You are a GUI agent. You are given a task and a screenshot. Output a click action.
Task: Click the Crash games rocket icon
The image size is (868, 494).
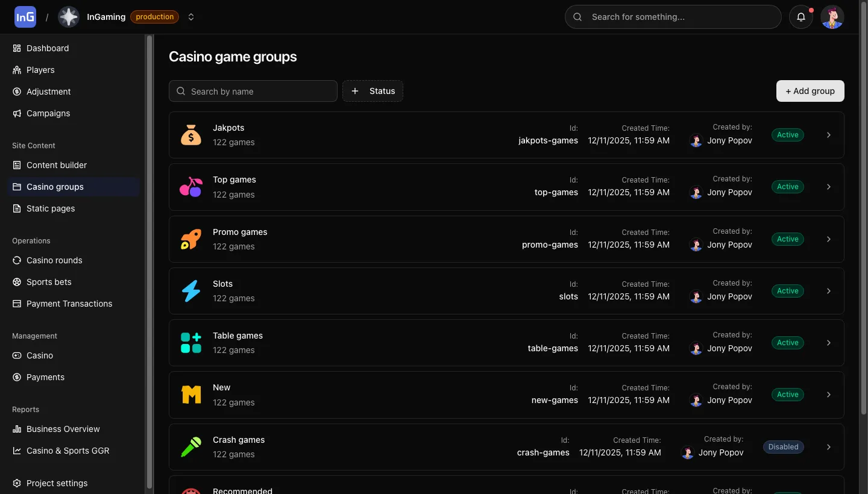(190, 446)
